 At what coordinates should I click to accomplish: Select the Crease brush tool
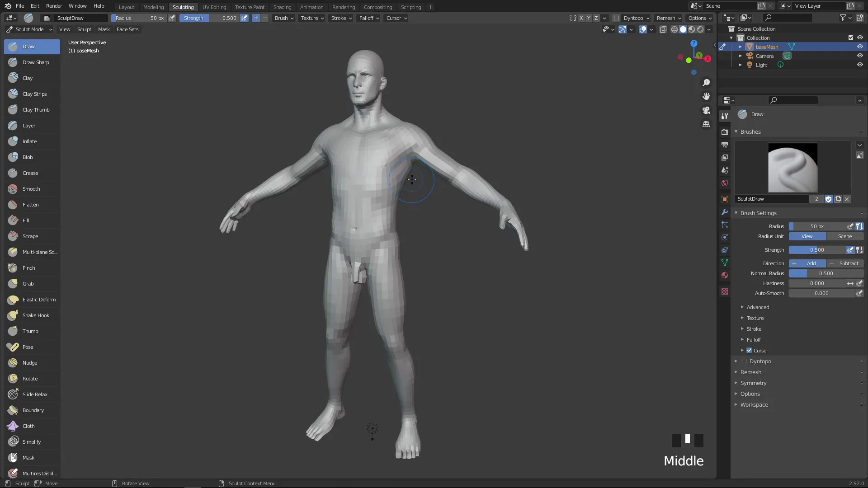(x=30, y=172)
